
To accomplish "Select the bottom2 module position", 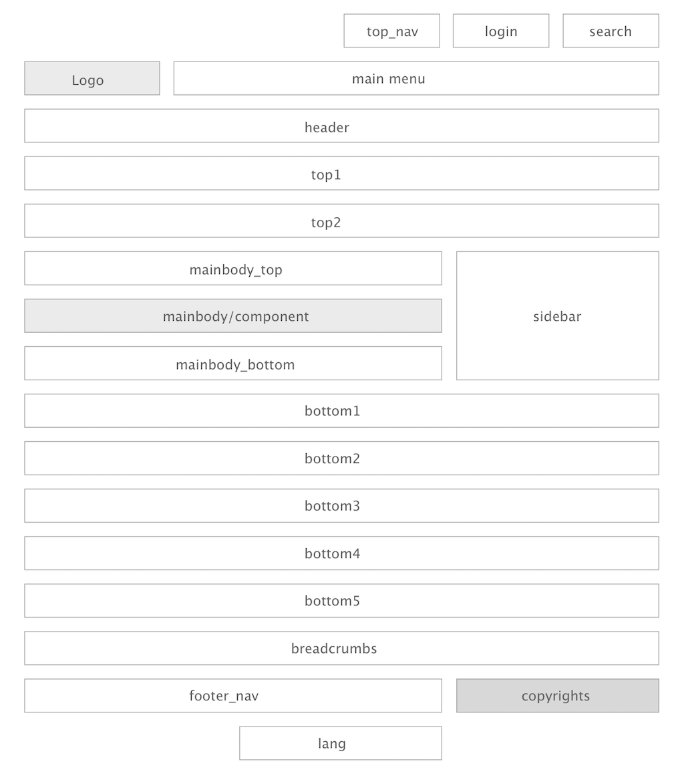I will coord(341,458).
